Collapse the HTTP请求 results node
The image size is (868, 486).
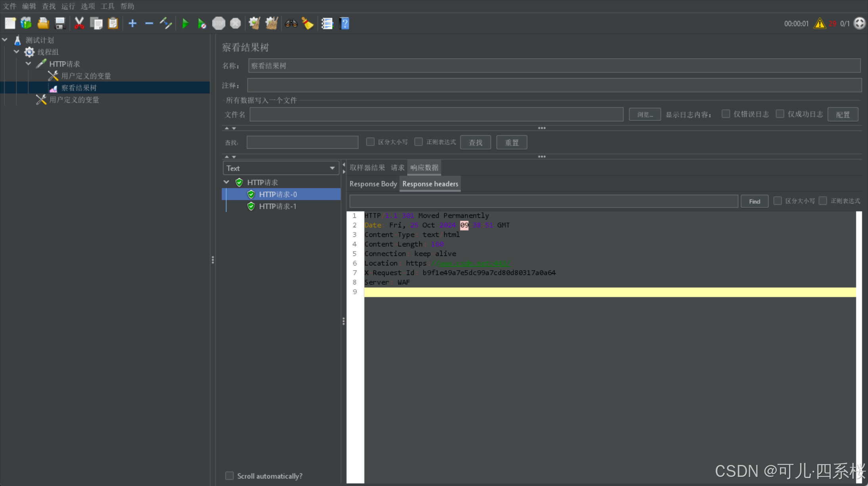click(226, 182)
